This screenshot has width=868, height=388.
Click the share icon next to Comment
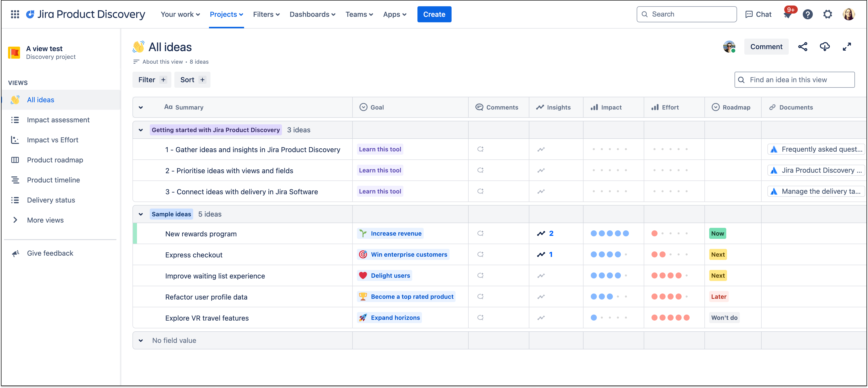pyautogui.click(x=803, y=46)
